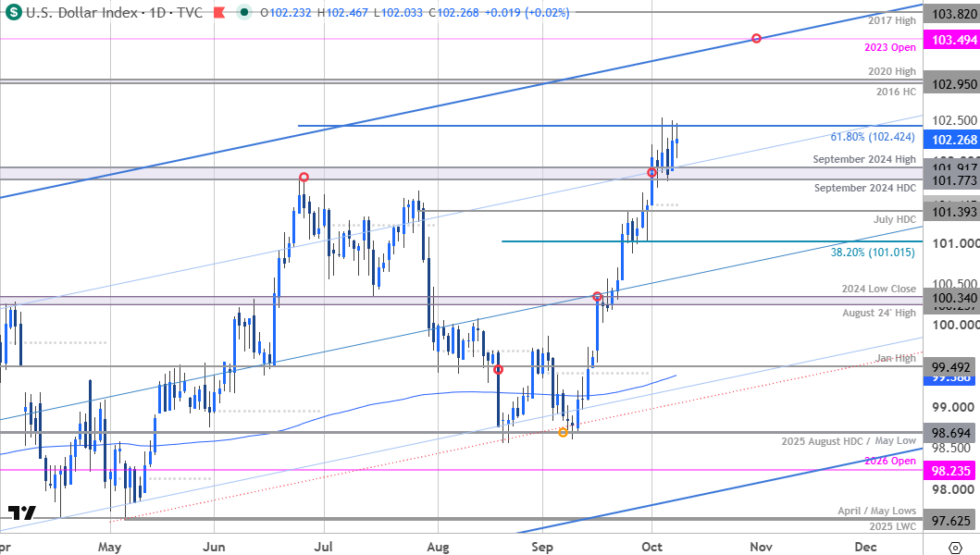The height and width of the screenshot is (555, 980).
Task: Click the Dec label on the time axis
Action: 865,547
